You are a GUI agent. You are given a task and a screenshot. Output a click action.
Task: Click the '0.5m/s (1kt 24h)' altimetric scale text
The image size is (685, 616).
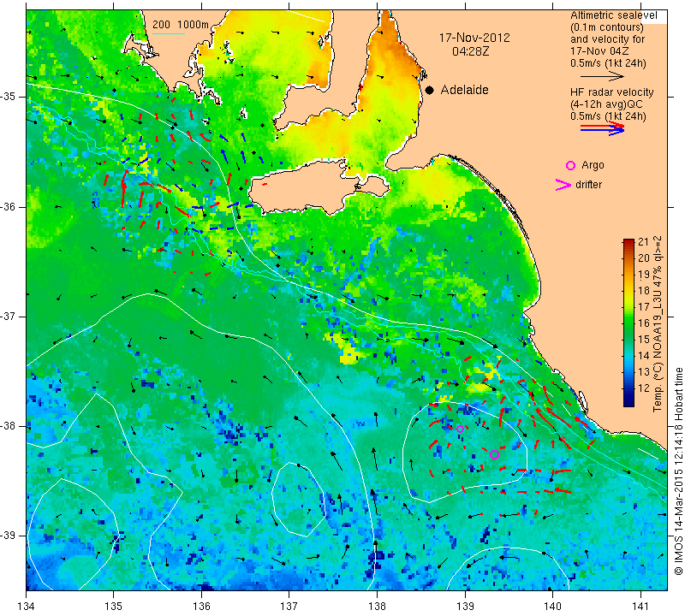pos(608,63)
